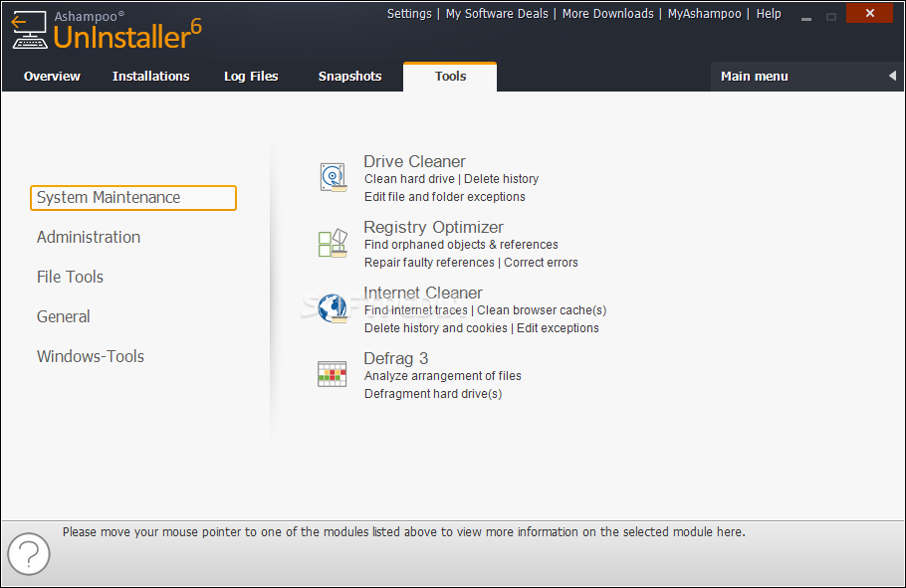
Task: Select the General category
Action: (x=64, y=316)
